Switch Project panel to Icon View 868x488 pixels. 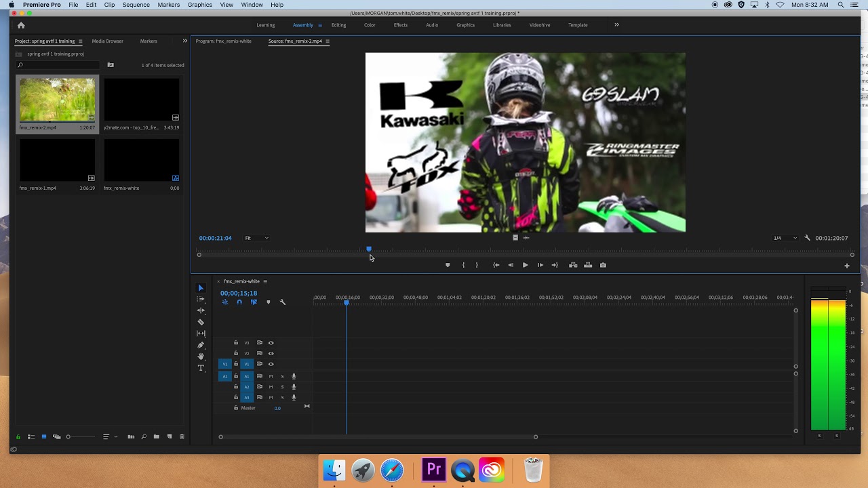coord(44,436)
